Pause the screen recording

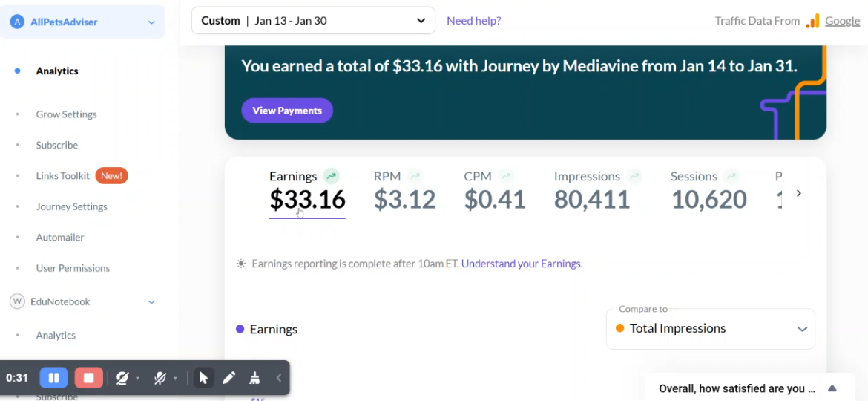pyautogui.click(x=53, y=378)
